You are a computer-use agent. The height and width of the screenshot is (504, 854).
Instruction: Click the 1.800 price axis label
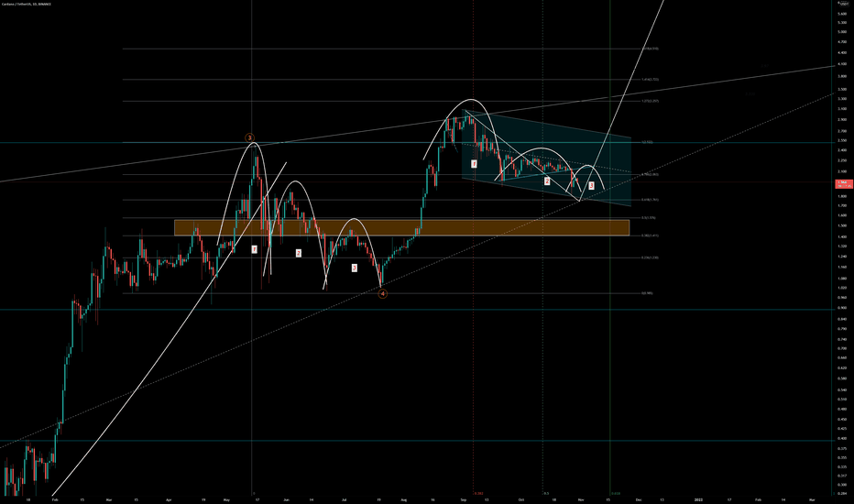point(842,196)
